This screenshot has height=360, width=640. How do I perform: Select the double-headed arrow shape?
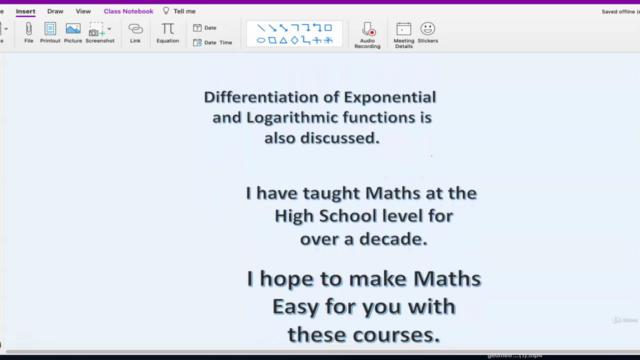[x=284, y=28]
